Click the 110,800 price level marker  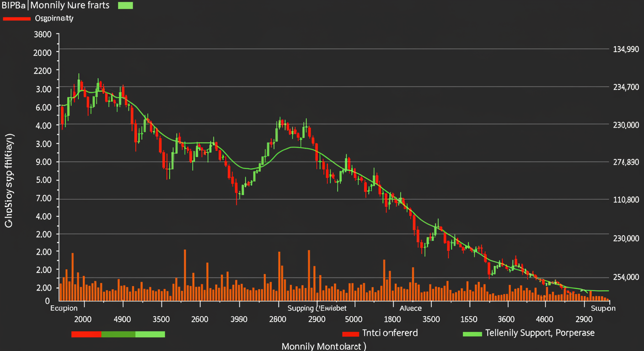pos(625,200)
